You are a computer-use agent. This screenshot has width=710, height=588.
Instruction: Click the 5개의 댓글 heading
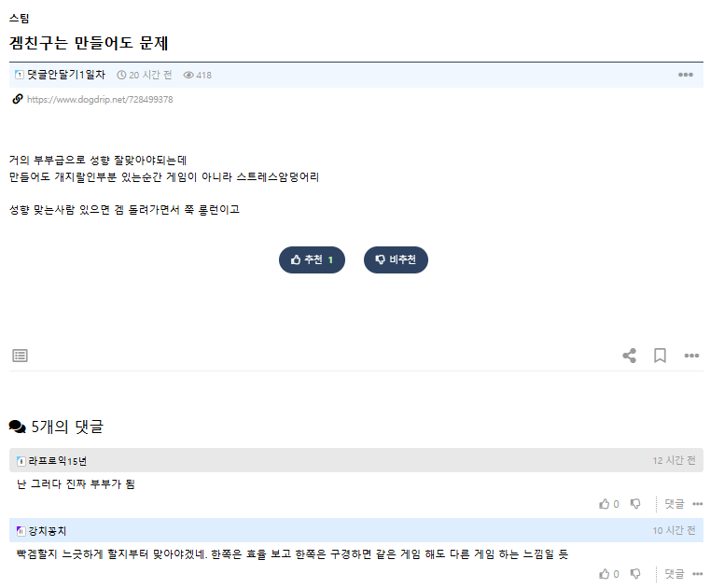click(67, 427)
